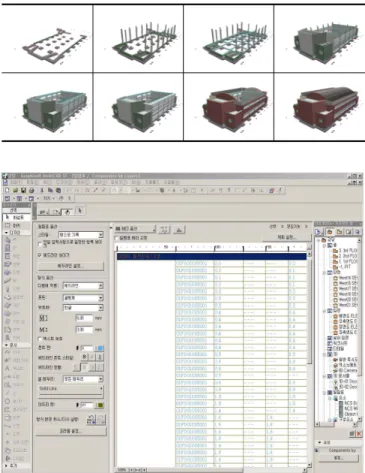Viewport: 365px width, 473px height.
Task: Click the first row height mm input field
Action: click(x=84, y=318)
